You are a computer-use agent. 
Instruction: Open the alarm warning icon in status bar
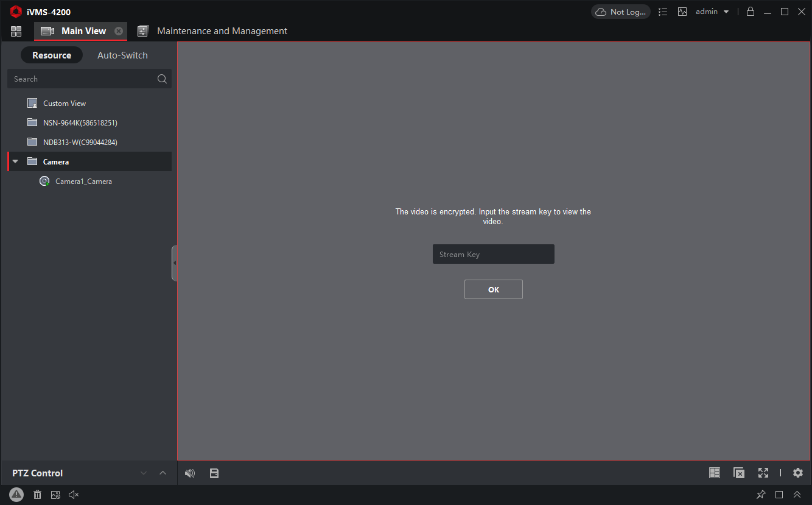point(16,495)
